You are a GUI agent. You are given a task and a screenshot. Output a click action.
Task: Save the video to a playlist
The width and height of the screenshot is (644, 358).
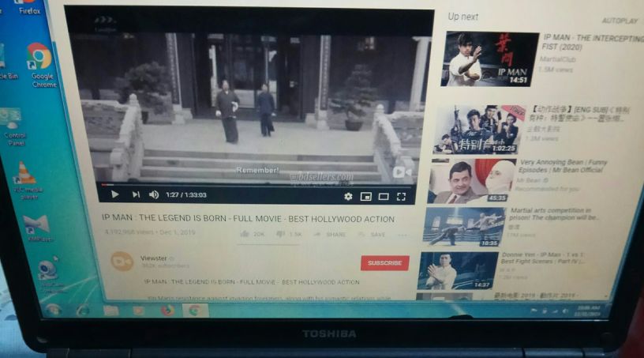pos(373,235)
